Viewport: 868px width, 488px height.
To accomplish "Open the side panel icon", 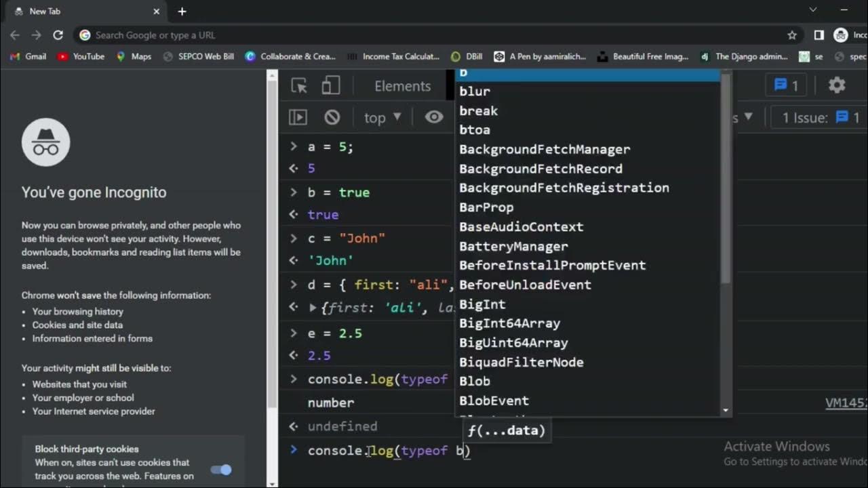I will [x=819, y=35].
